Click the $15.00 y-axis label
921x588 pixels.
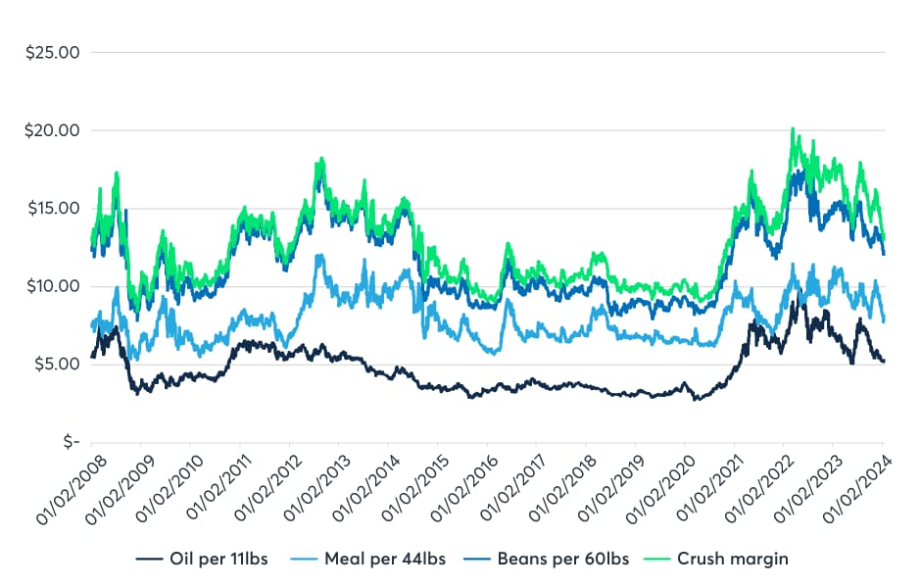tap(53, 209)
